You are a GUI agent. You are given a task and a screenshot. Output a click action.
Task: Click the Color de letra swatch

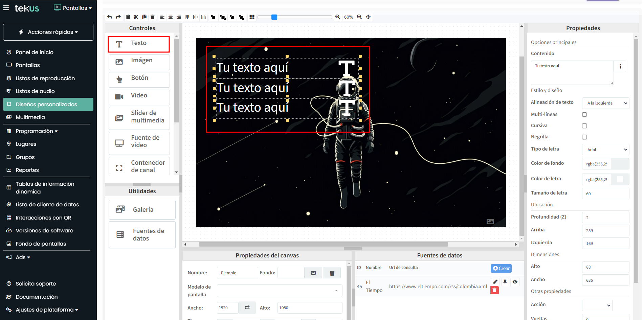(x=620, y=179)
